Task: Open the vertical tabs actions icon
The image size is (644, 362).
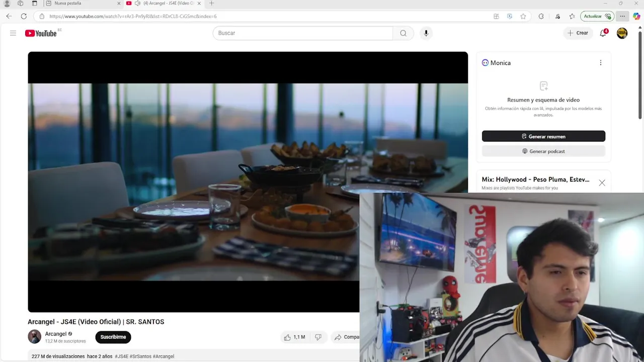Action: pyautogui.click(x=35, y=3)
